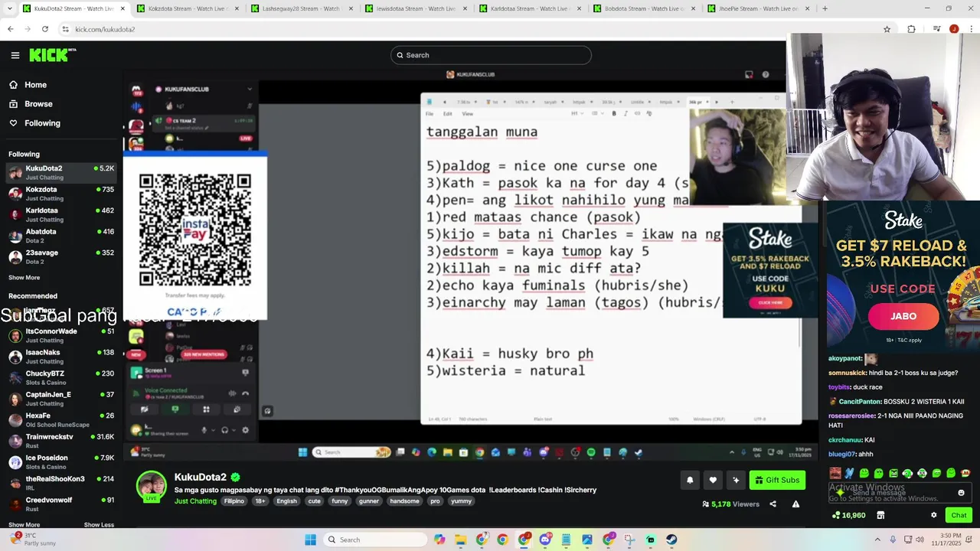Open the Trainwreckstv recommended channel
Image resolution: width=980 pixels, height=551 pixels.
coord(61,441)
